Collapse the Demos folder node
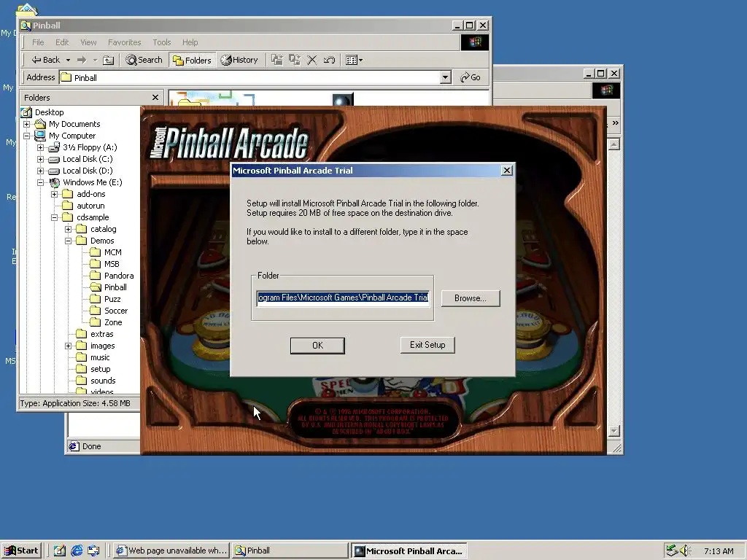Screen dimensions: 747x560 (x=68, y=241)
